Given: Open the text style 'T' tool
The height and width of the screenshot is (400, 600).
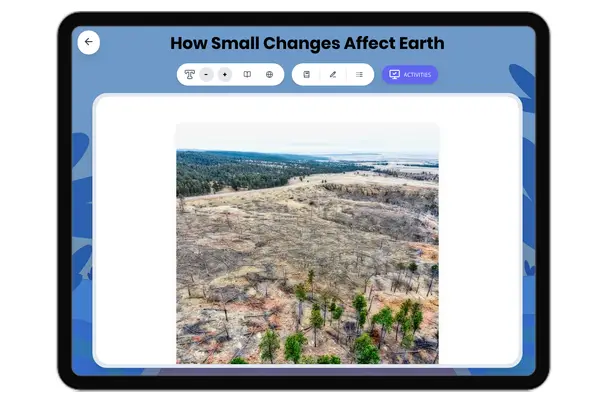Looking at the screenshot, I should tap(189, 75).
